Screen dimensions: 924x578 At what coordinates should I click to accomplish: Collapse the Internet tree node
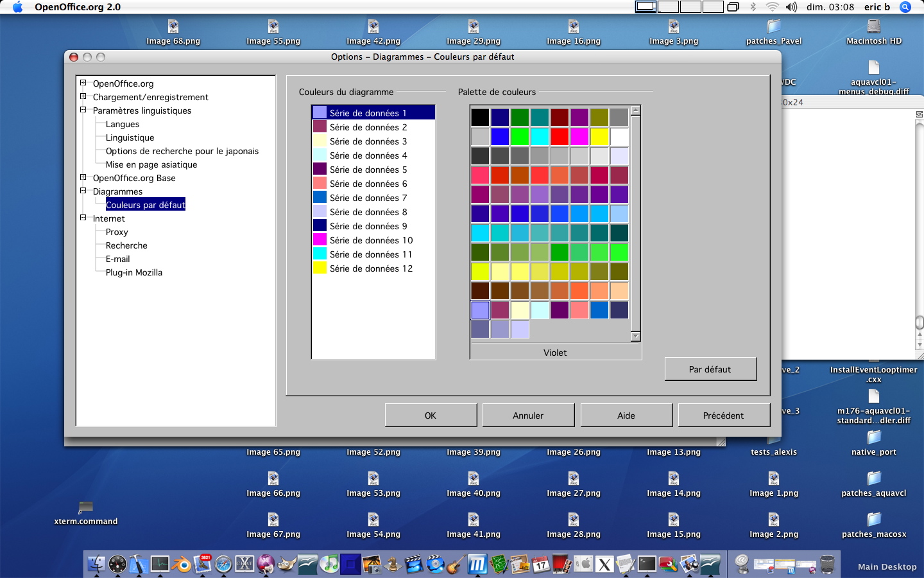(x=83, y=218)
